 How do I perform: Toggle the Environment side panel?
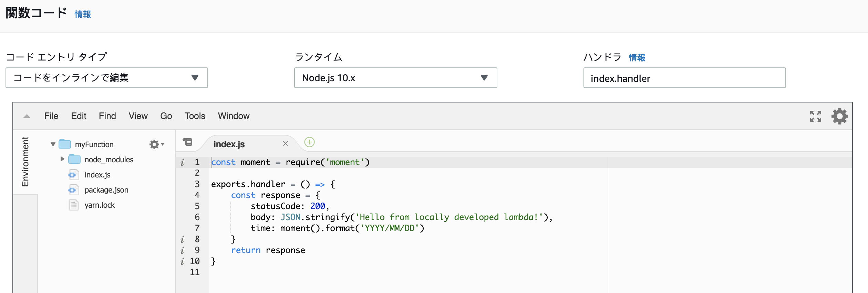25,162
